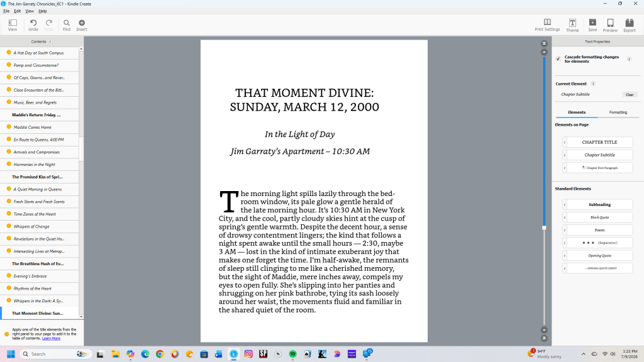The height and width of the screenshot is (362, 644).
Task: Select The Breathless Hush of Ev... chapter
Action: pos(38,264)
